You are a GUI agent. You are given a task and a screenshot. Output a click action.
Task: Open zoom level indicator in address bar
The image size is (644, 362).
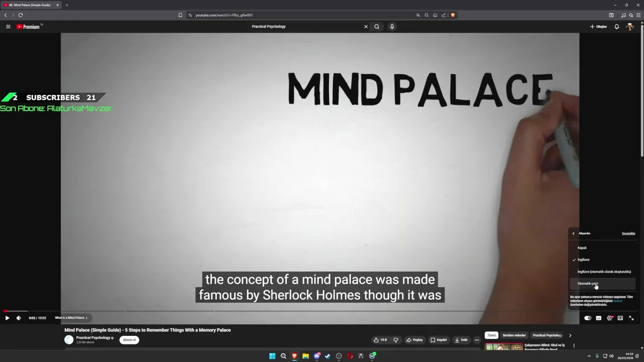coord(427,15)
